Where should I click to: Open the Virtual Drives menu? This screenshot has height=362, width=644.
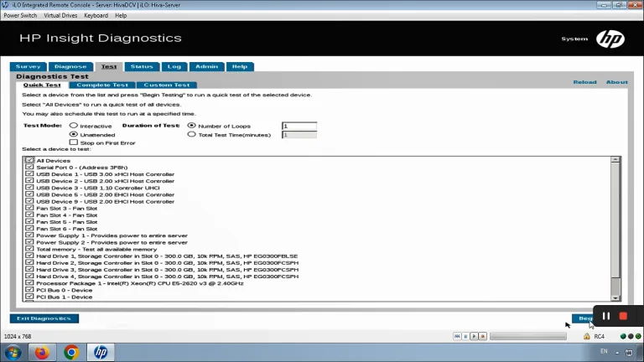click(x=60, y=16)
